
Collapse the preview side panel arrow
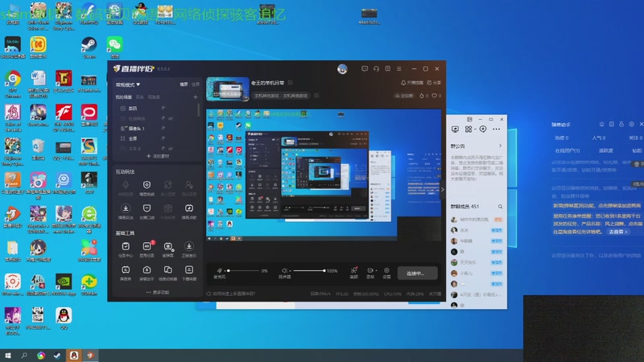442,190
